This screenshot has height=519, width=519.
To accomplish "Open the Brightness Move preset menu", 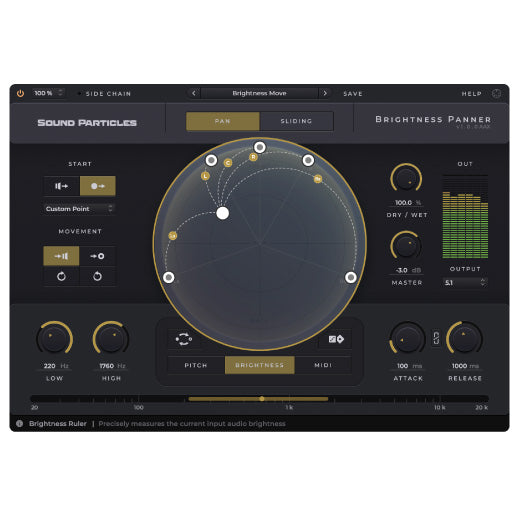I will 259,93.
